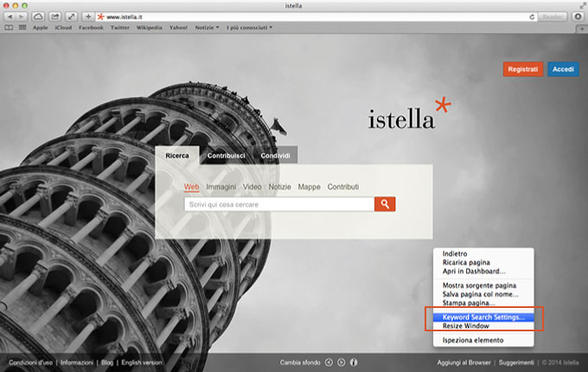Go back with Safari's back arrow
588x372 pixels.
(x=10, y=16)
